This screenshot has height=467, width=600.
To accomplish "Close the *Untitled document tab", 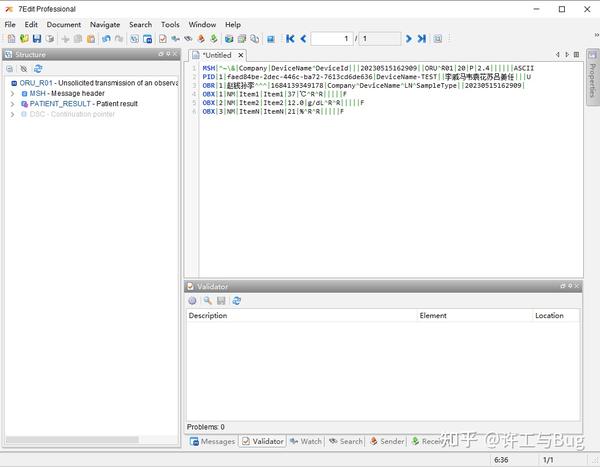I will point(238,55).
